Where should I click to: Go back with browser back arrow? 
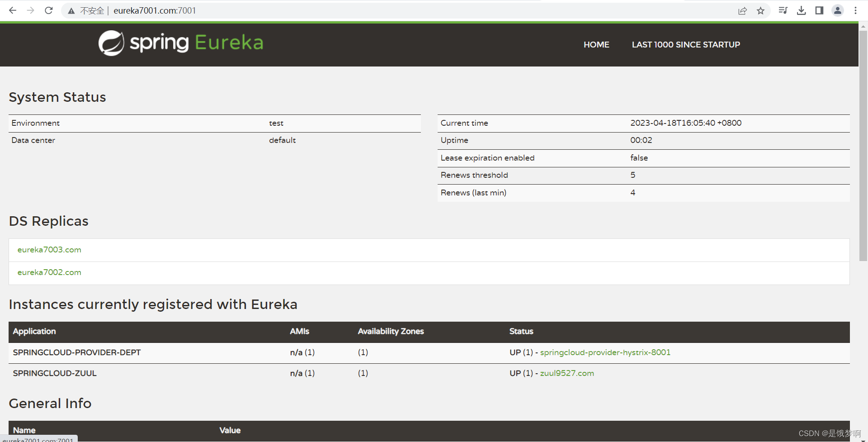click(13, 10)
